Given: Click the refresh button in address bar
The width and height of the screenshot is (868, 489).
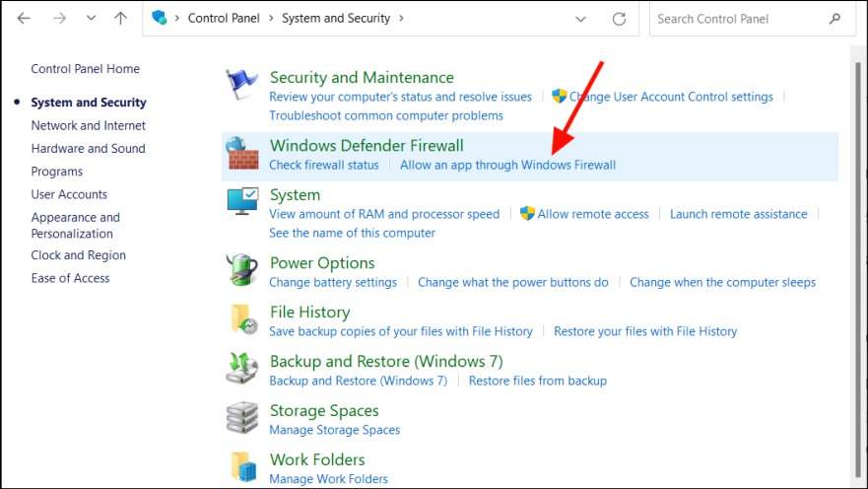Looking at the screenshot, I should click(x=619, y=19).
